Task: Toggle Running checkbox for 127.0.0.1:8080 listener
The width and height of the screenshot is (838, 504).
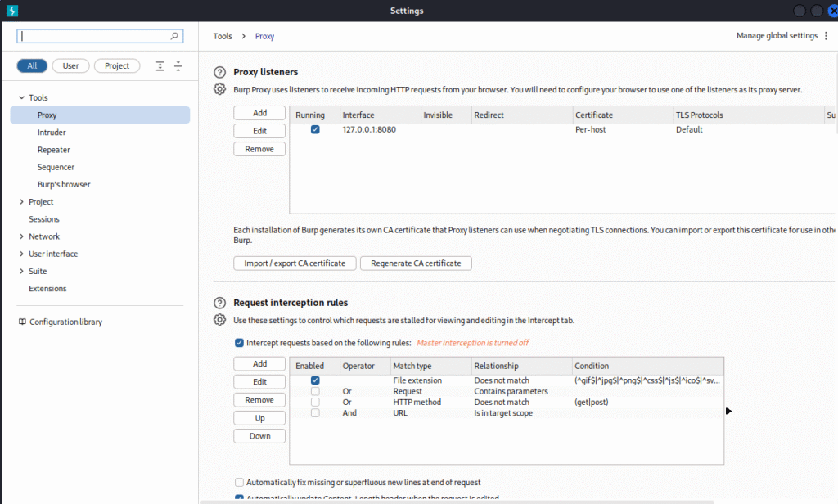Action: [315, 129]
